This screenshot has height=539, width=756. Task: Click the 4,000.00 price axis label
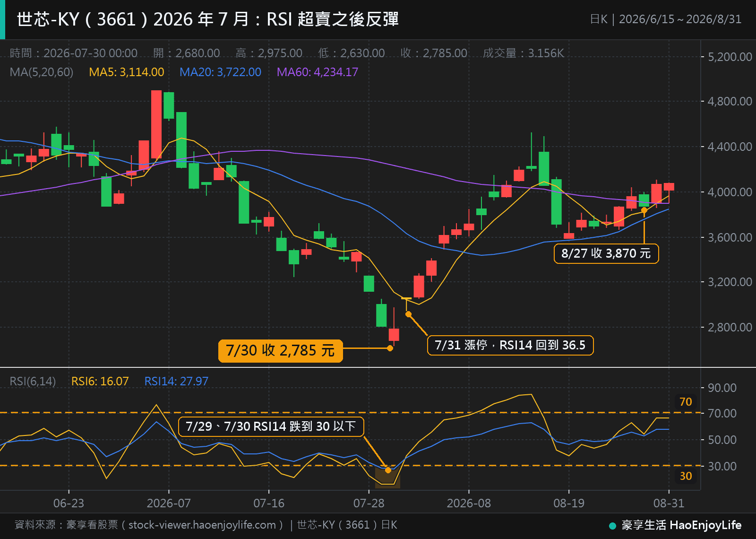tap(730, 192)
